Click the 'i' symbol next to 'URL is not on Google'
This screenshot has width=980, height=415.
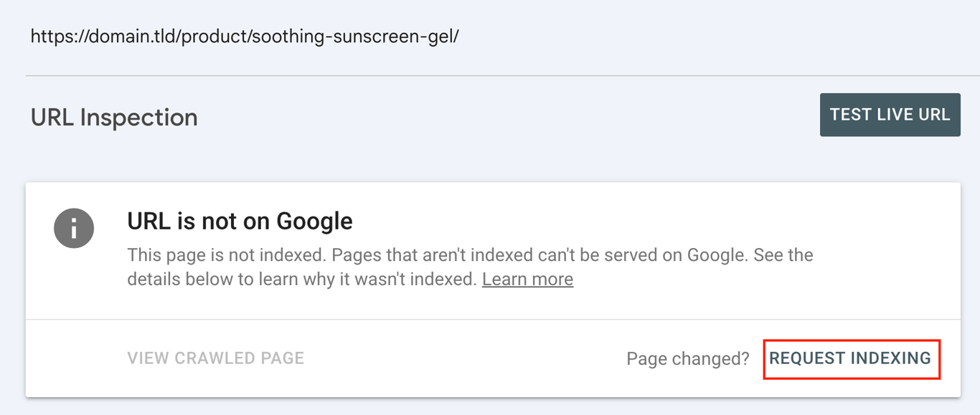point(74,228)
